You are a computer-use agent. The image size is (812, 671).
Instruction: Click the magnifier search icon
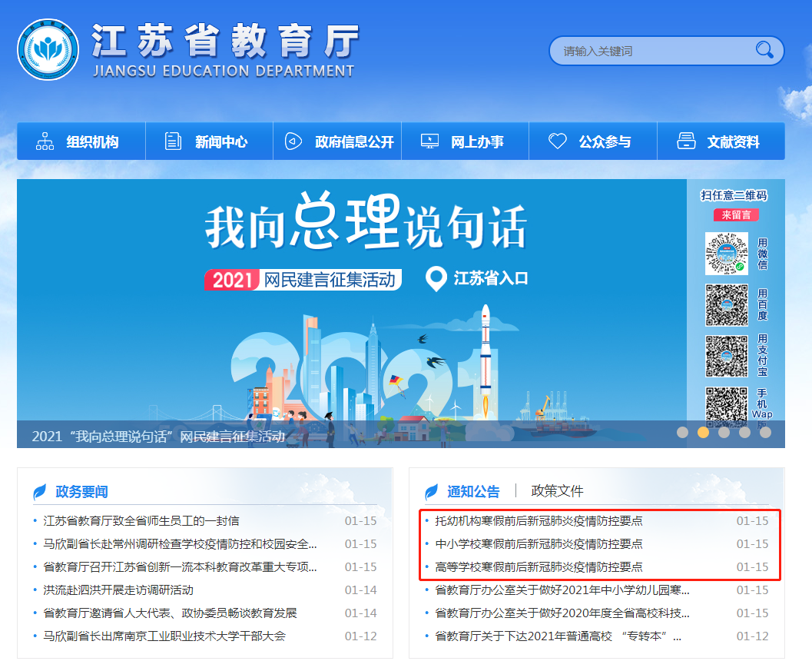764,51
